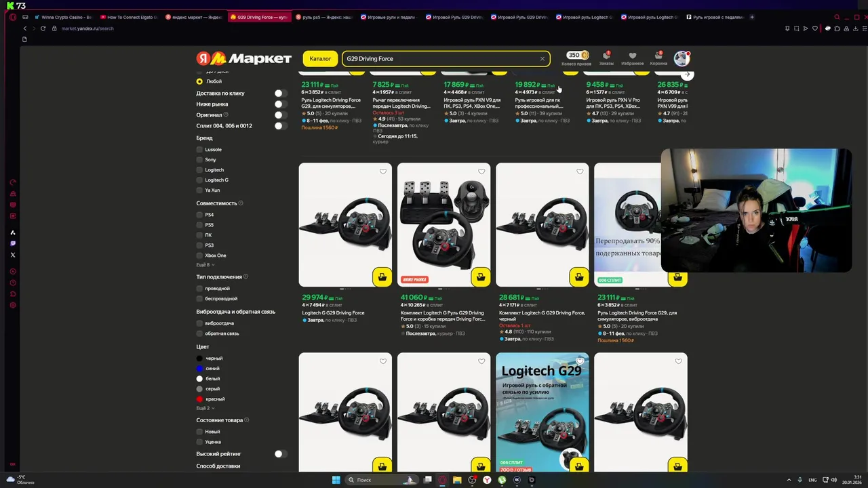Open the Windows Start button

click(x=336, y=480)
